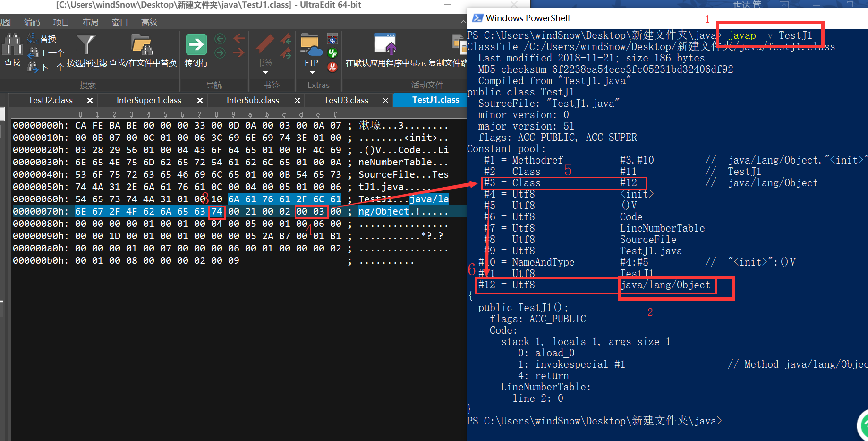
Task: Expand the FTP dropdown arrow
Action: pos(312,73)
